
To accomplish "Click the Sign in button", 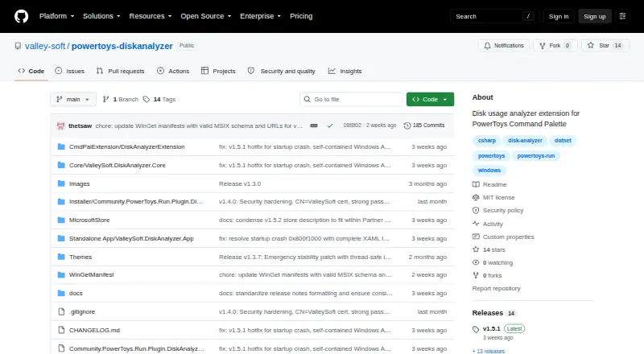I will pyautogui.click(x=559, y=16).
